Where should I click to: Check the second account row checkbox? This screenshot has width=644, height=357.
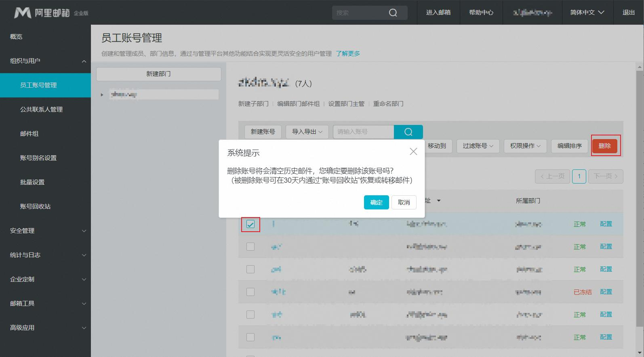coord(250,247)
